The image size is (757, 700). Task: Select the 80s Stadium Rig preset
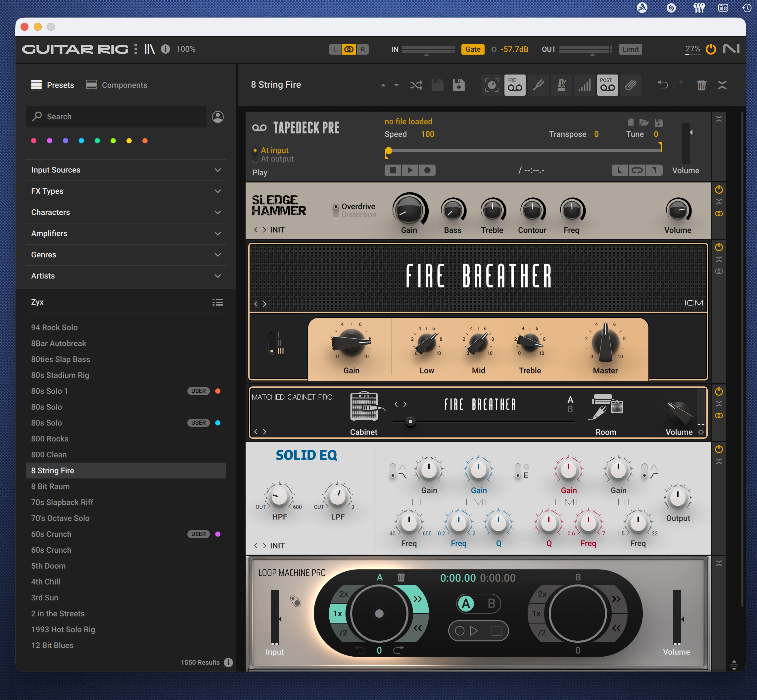[126, 375]
